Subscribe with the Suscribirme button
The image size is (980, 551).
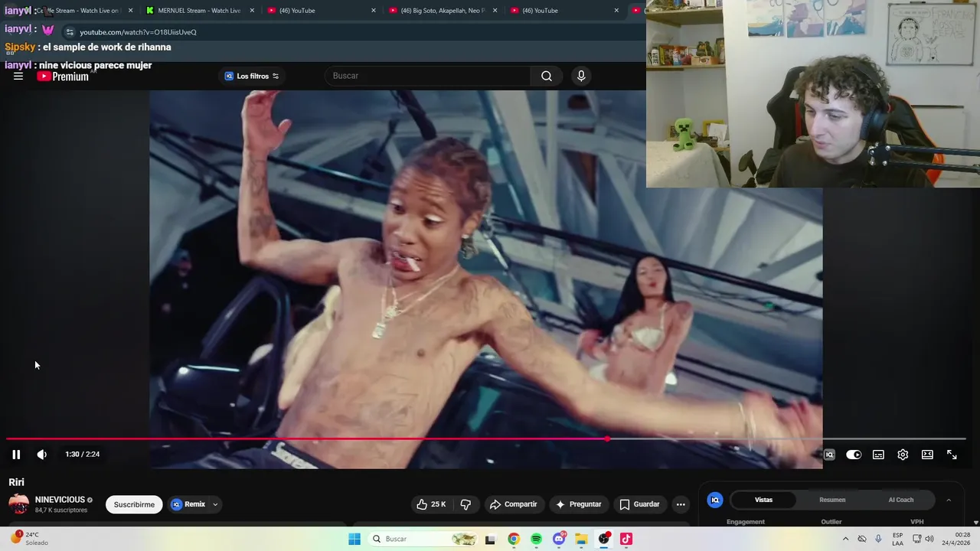134,504
